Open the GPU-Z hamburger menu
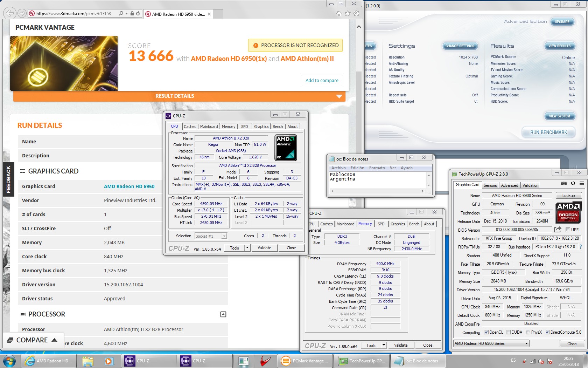 tap(582, 183)
